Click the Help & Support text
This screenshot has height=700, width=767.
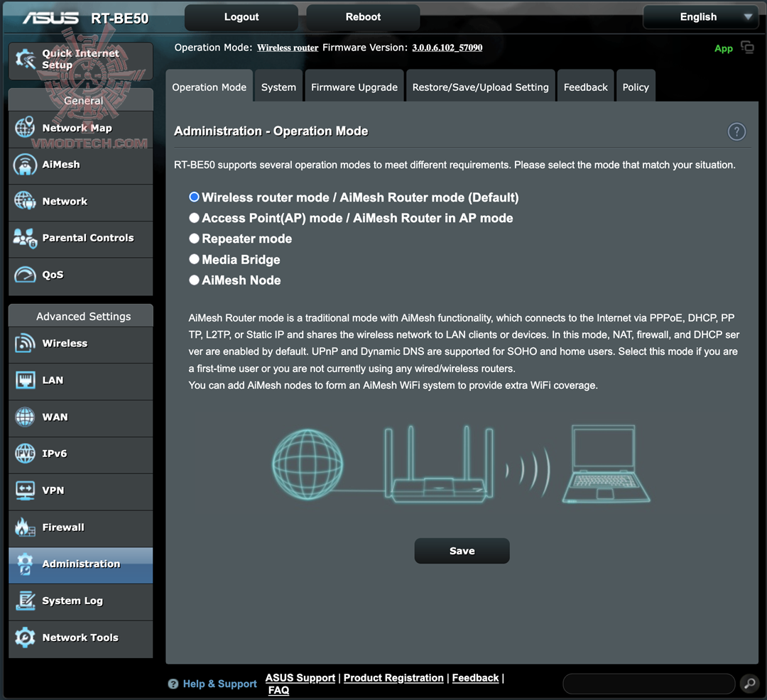tap(219, 684)
